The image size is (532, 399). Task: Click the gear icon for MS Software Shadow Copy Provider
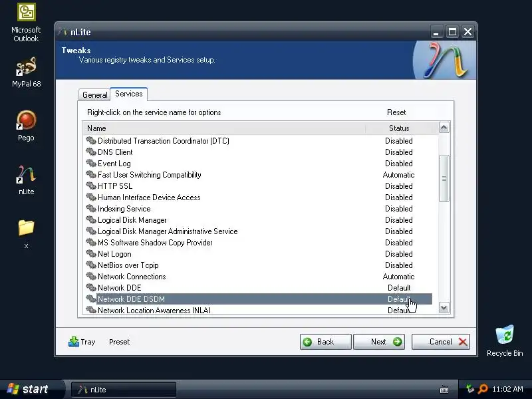(x=91, y=242)
